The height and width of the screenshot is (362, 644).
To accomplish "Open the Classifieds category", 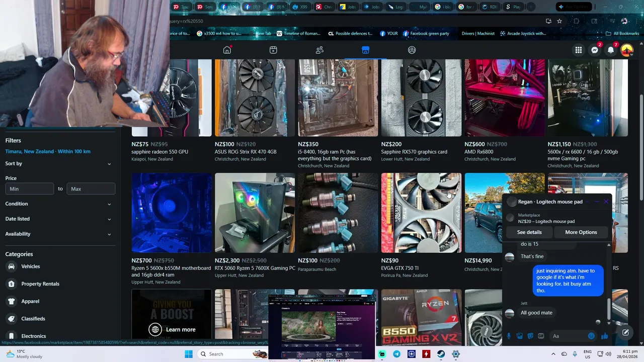I will pyautogui.click(x=60, y=318).
